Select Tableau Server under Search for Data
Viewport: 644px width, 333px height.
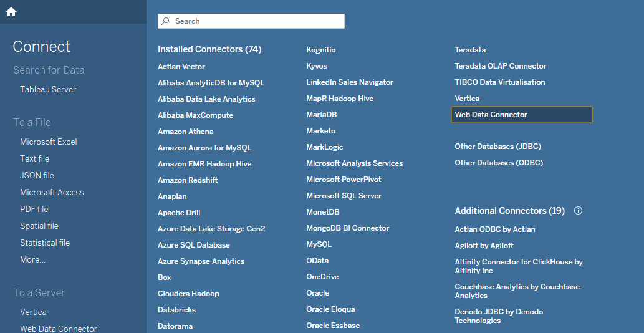[48, 89]
